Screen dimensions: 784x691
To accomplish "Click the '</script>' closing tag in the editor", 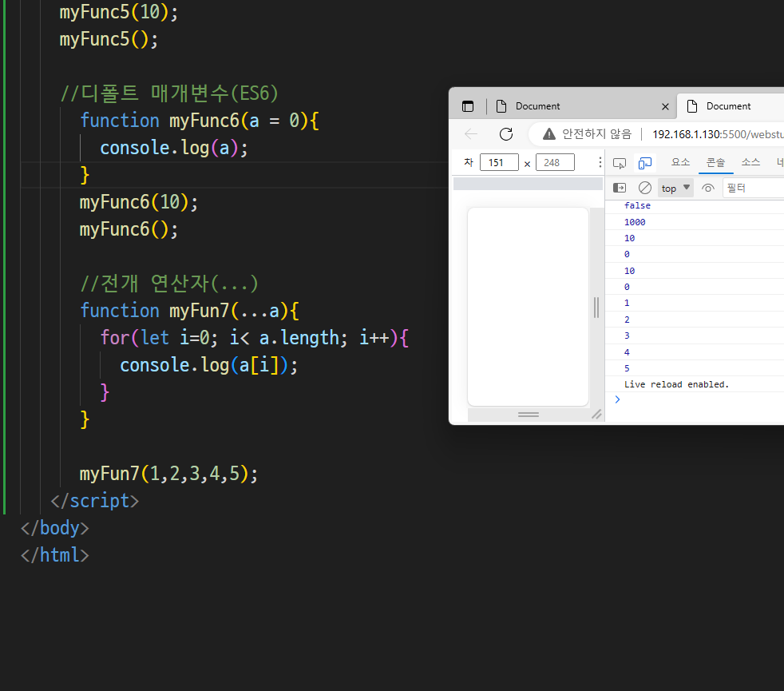I will pos(94,501).
